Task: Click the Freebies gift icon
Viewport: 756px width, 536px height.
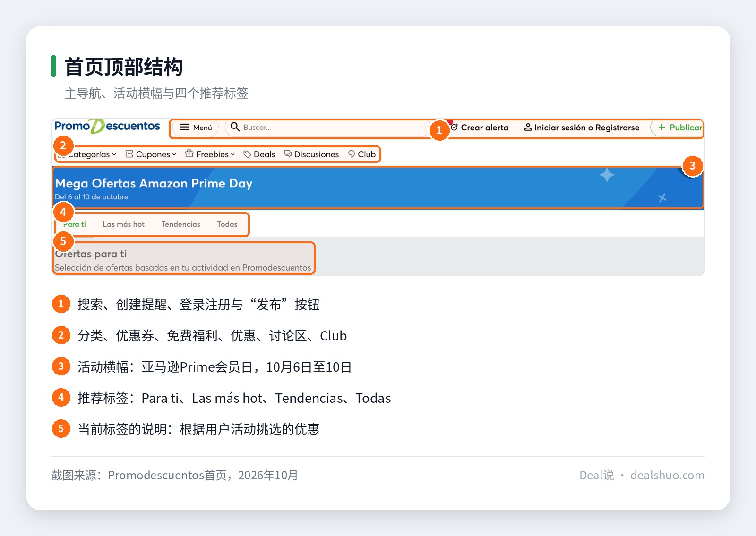Action: point(189,153)
